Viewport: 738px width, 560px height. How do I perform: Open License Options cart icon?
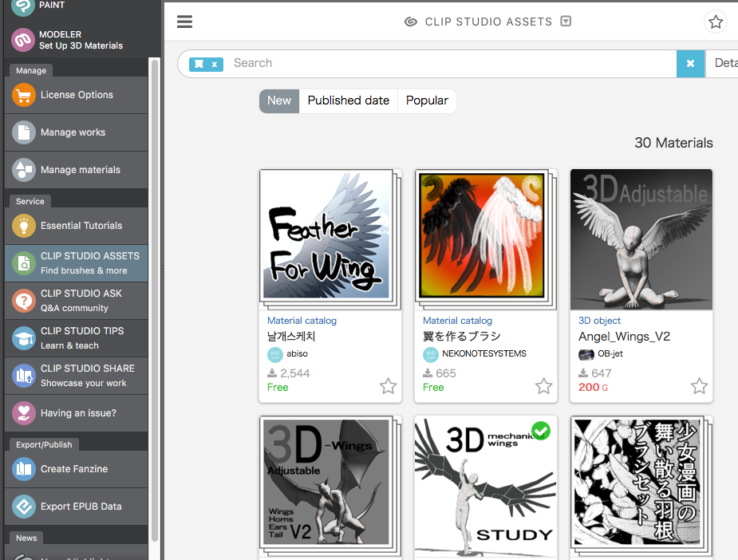click(23, 95)
